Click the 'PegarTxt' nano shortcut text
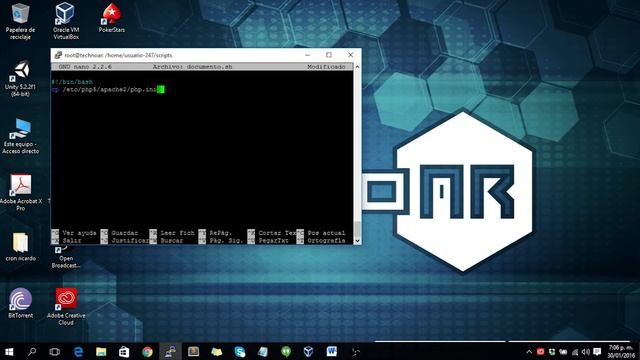 pyautogui.click(x=273, y=240)
